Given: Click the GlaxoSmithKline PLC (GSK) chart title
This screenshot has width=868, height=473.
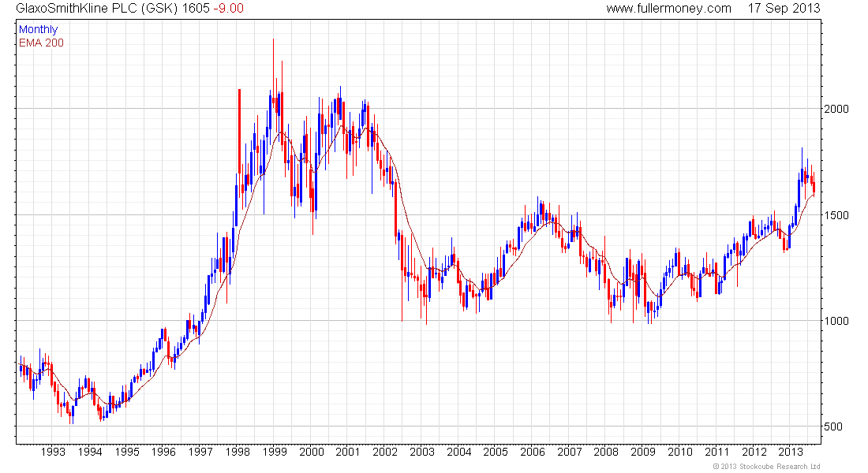Looking at the screenshot, I should (x=97, y=9).
